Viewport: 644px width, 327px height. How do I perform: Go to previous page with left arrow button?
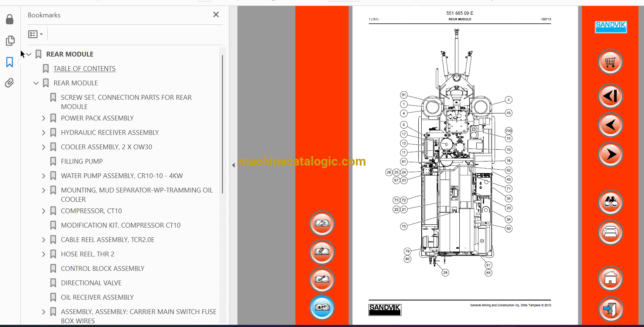click(610, 125)
